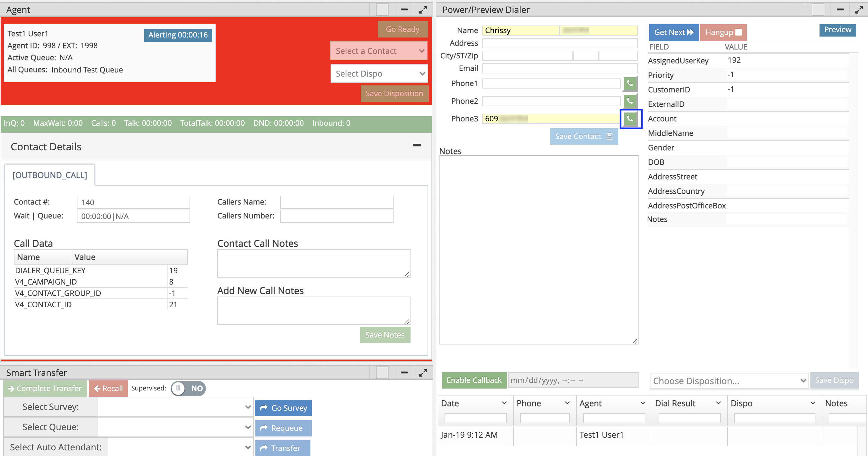Click the Save Notes button
The height and width of the screenshot is (456, 868).
pyautogui.click(x=385, y=335)
